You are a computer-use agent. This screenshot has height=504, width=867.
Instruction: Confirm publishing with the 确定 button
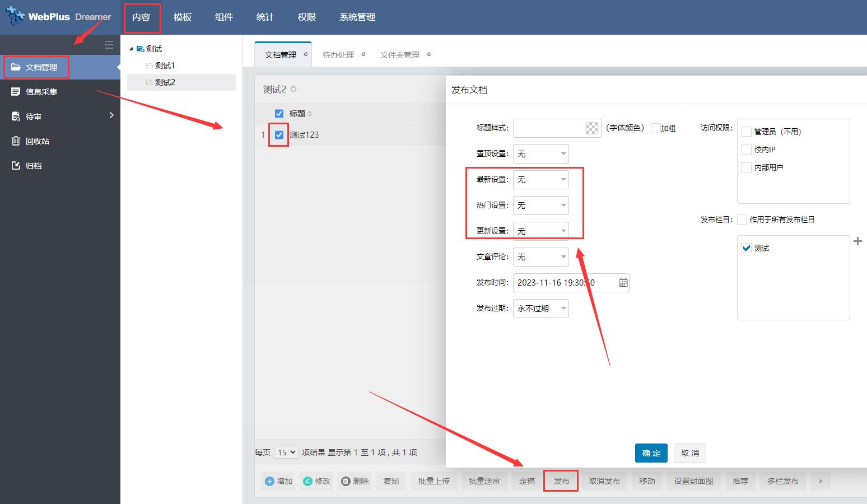[x=651, y=453]
